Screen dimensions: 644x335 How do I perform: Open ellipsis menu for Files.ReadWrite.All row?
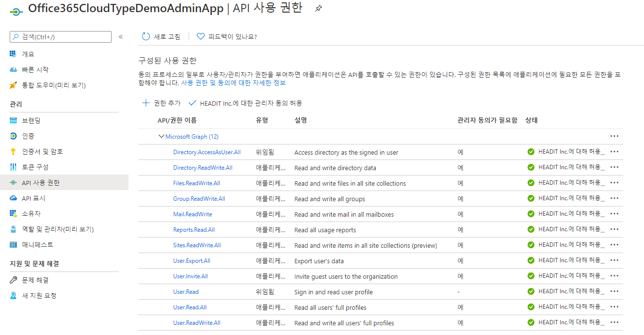click(614, 183)
